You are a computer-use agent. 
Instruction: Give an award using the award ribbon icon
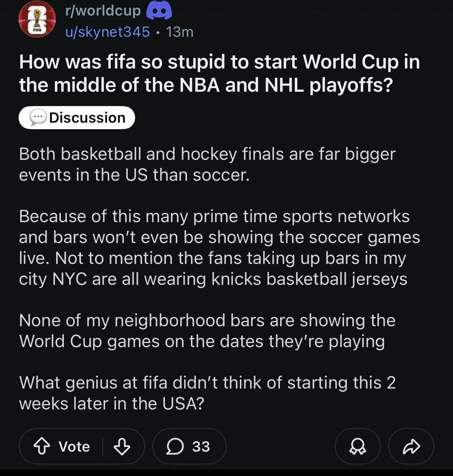[x=358, y=447]
